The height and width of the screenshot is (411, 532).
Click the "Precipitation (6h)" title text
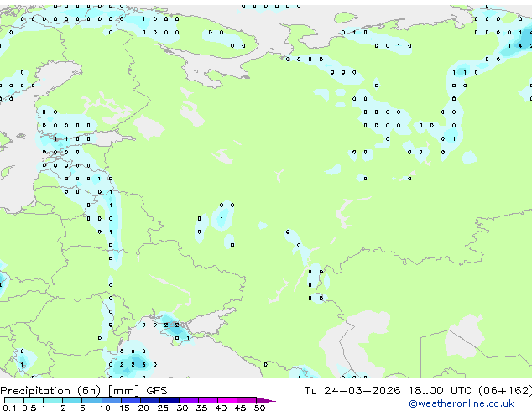(x=50, y=391)
